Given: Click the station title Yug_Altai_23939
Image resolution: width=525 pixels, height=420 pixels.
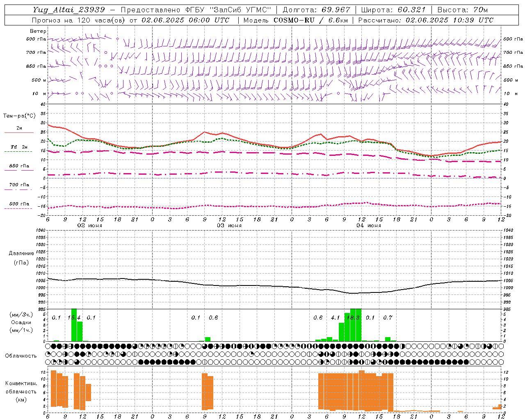Looking at the screenshot, I should tap(69, 10).
